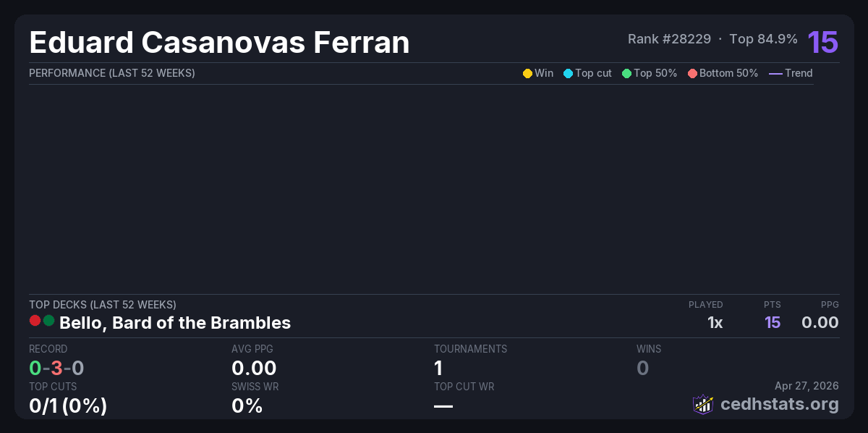Viewport: 868px width, 433px height.
Task: Click the Swiss WR 0% value
Action: pos(247,405)
